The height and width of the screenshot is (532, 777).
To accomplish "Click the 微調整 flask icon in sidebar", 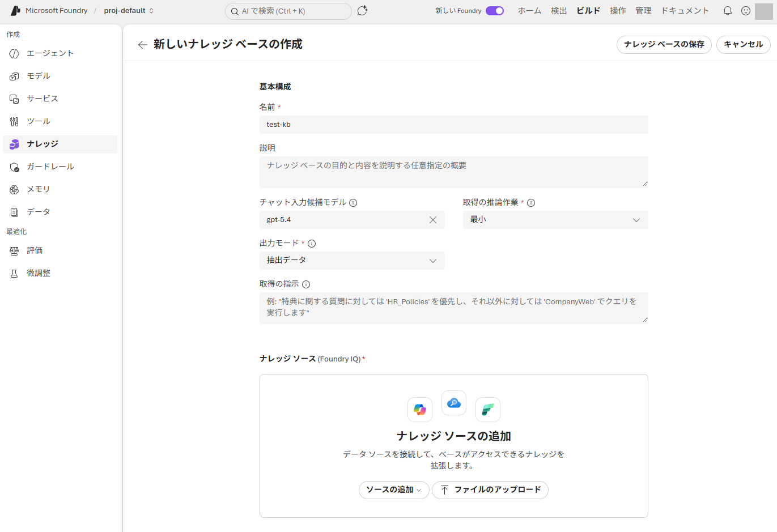I will pos(14,273).
